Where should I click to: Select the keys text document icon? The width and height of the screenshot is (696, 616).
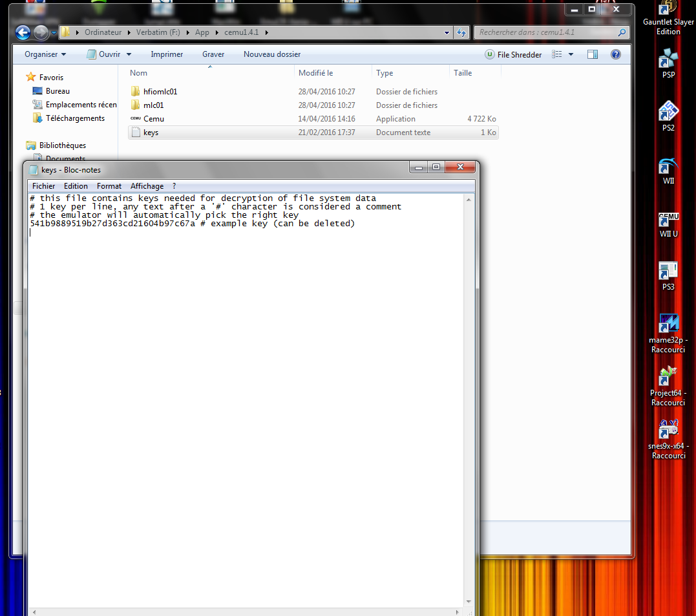tap(136, 133)
